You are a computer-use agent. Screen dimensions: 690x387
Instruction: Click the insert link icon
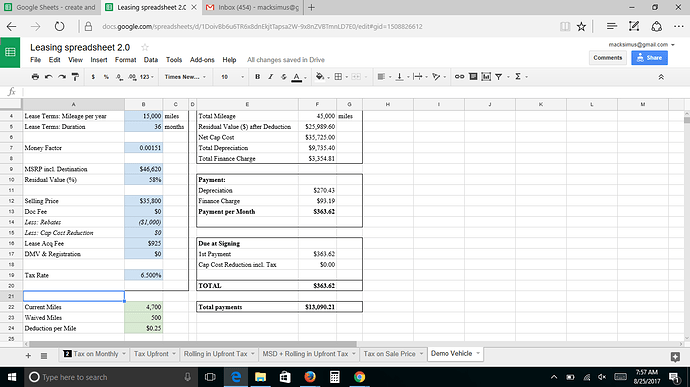coord(459,77)
